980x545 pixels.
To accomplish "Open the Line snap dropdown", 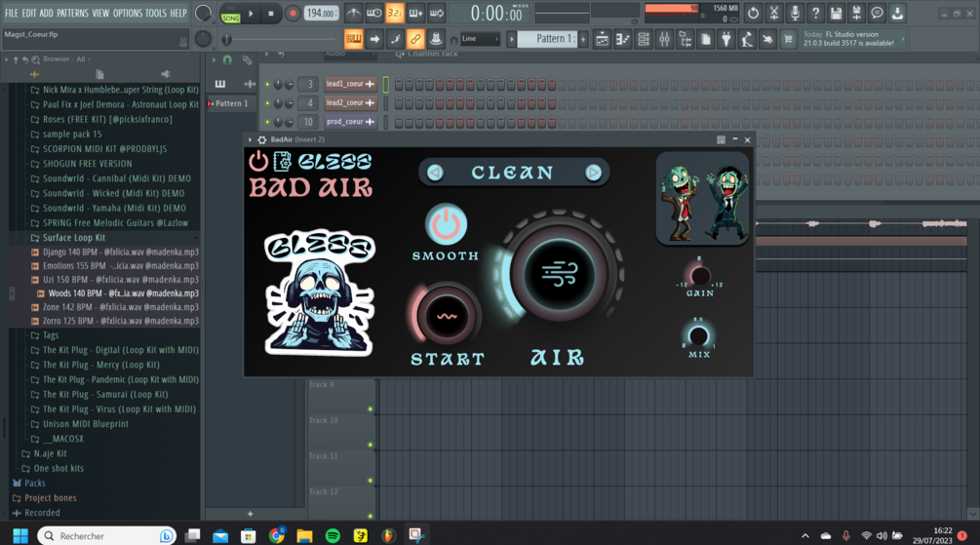I will click(480, 39).
